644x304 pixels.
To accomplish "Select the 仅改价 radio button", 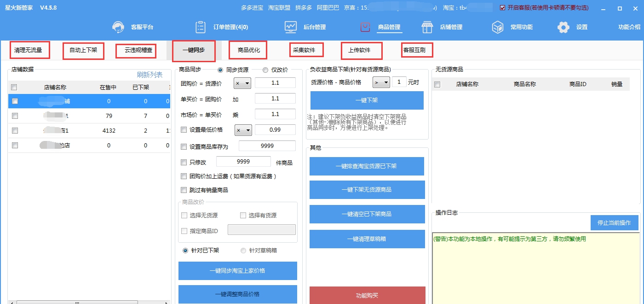I will point(264,70).
